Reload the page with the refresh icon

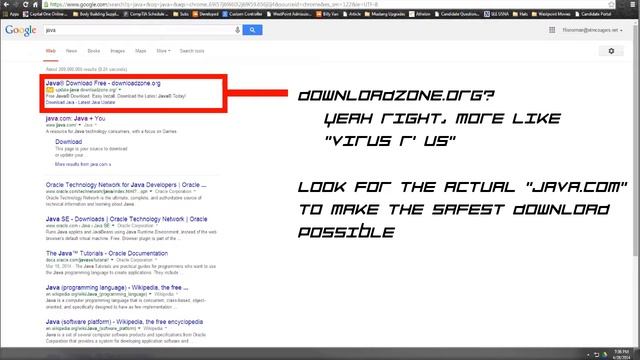coord(25,4)
